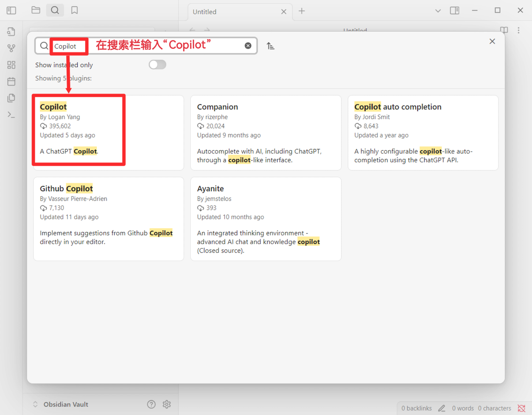Click 395,602 download count
Viewport: 532px width, 415px height.
(60, 126)
